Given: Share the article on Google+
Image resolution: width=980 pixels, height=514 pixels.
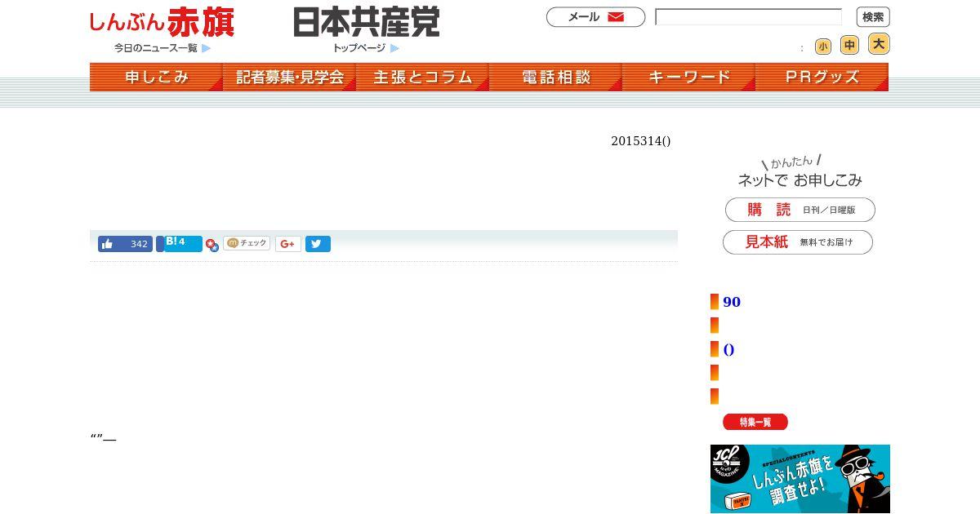Looking at the screenshot, I should [x=288, y=244].
